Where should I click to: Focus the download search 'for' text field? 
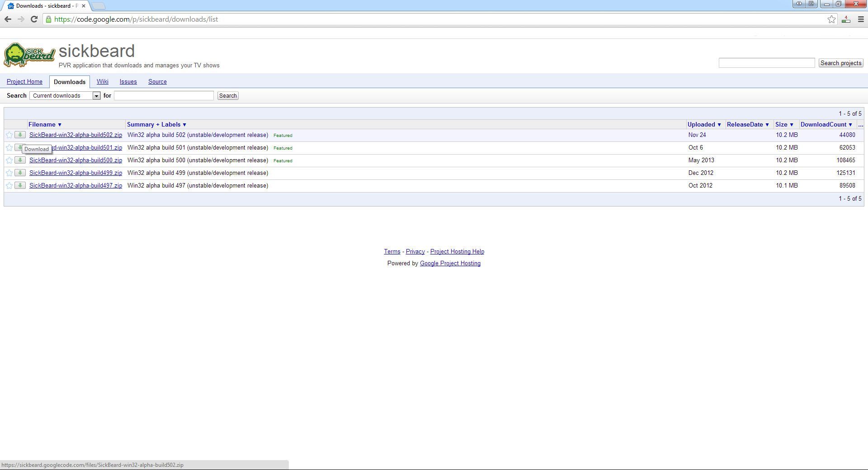tap(164, 96)
